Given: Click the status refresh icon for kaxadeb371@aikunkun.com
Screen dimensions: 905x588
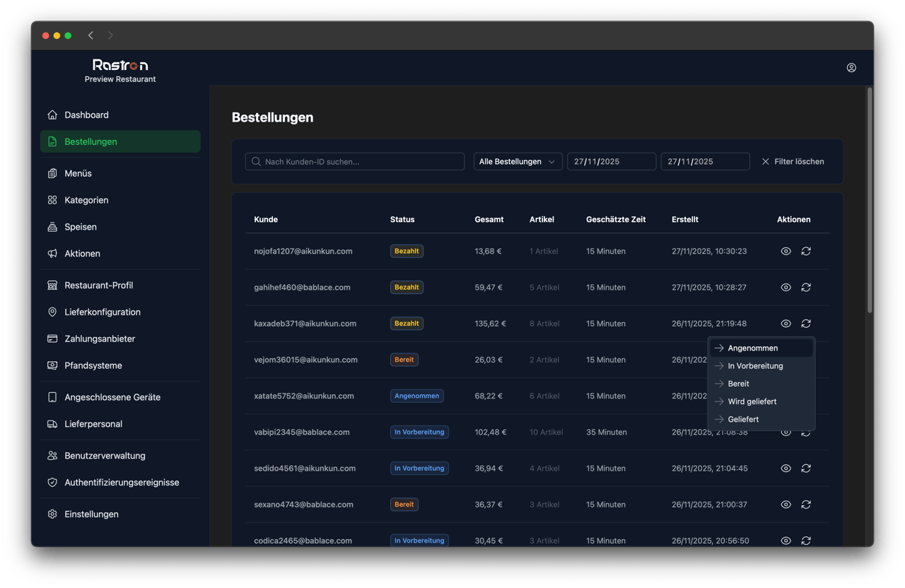Looking at the screenshot, I should click(806, 323).
